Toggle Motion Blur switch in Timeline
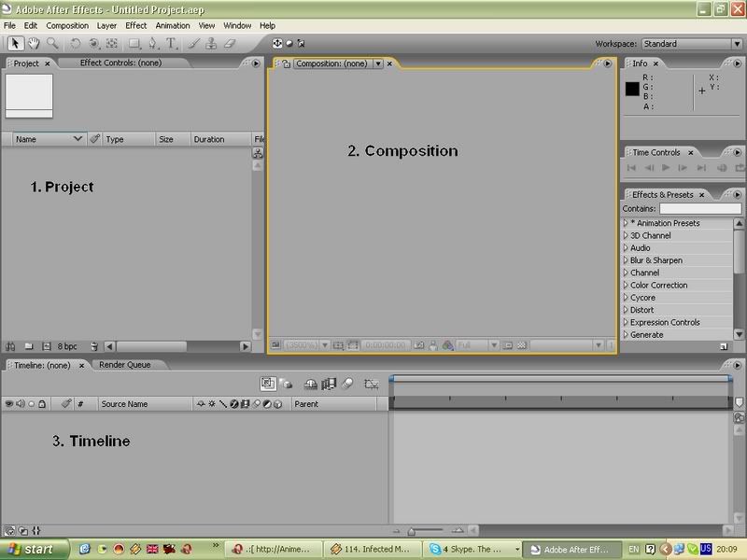Viewport: 747px width, 560px height. [347, 384]
